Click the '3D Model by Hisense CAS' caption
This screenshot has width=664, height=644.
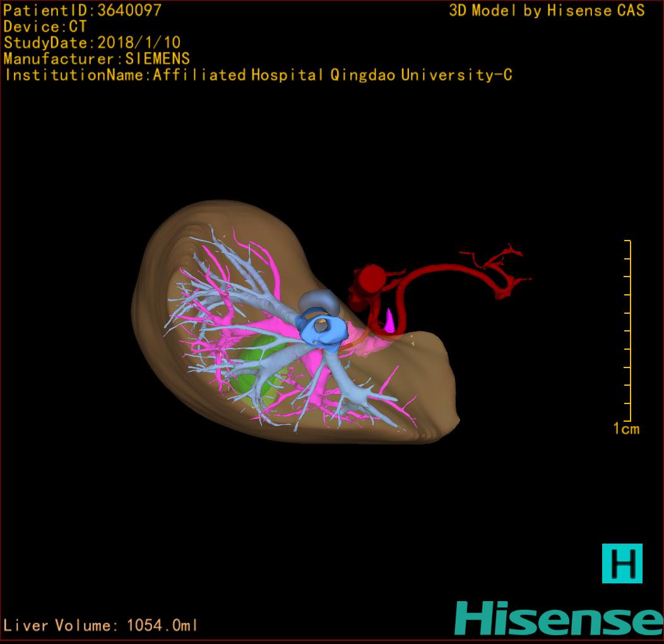[547, 10]
